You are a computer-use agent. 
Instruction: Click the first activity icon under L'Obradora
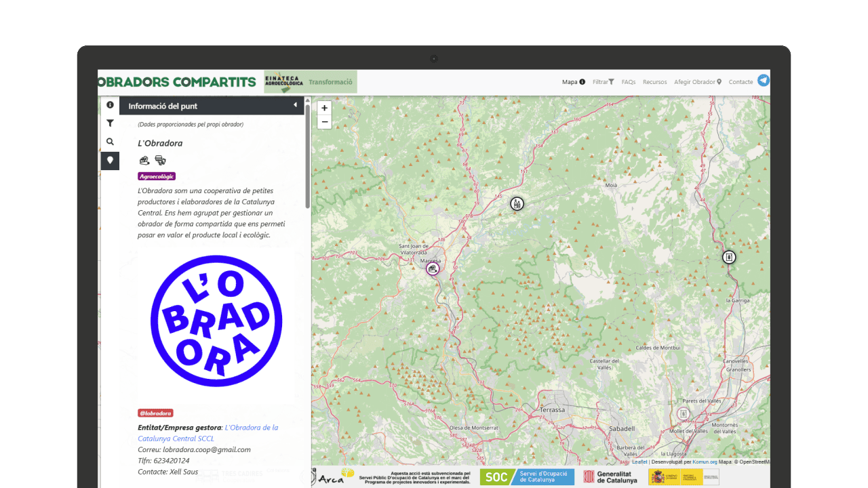[144, 160]
